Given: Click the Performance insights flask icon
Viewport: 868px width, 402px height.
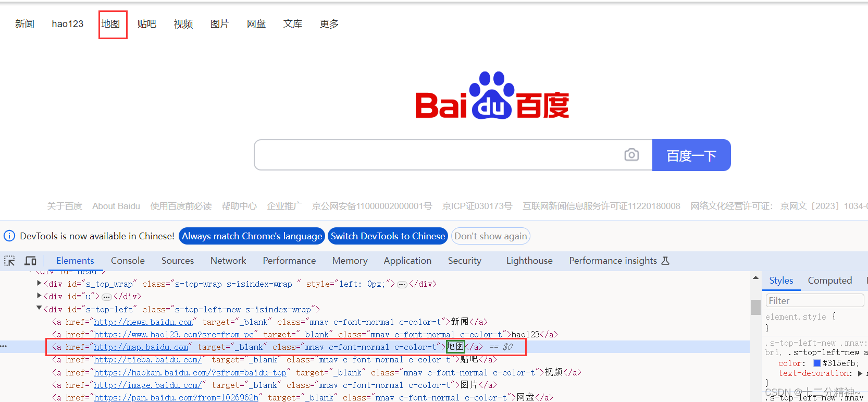Looking at the screenshot, I should click(665, 261).
